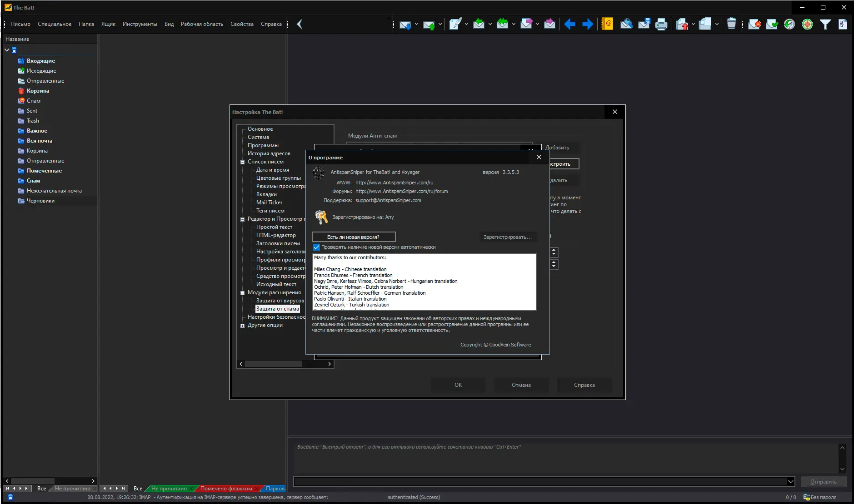Click the Mark as spam envelope icon
854x504 pixels.
(x=754, y=24)
